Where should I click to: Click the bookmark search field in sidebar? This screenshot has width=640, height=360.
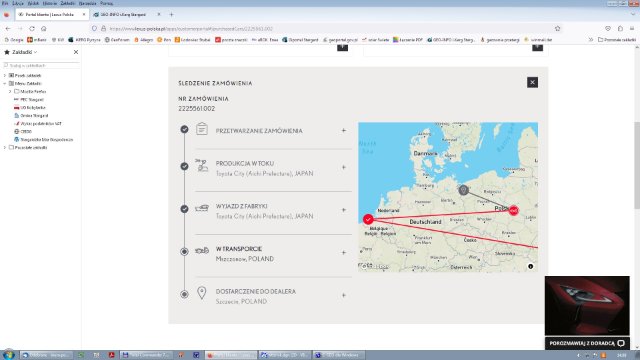(x=41, y=65)
